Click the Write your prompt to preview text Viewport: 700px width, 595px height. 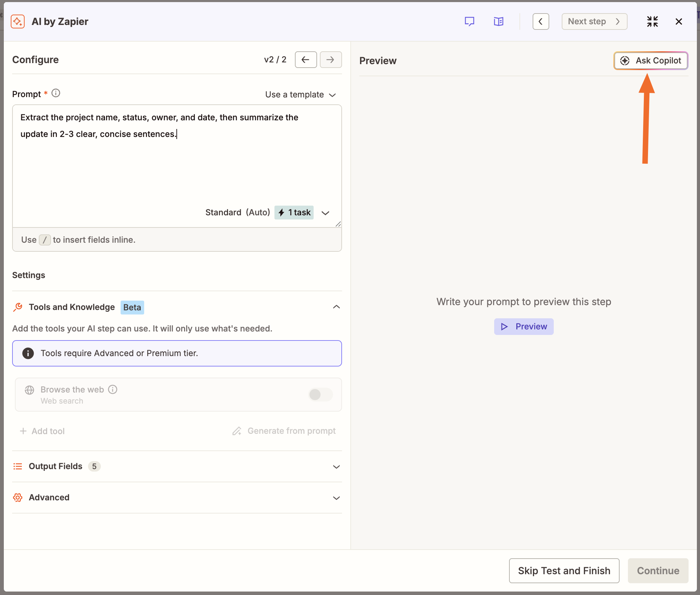click(524, 302)
